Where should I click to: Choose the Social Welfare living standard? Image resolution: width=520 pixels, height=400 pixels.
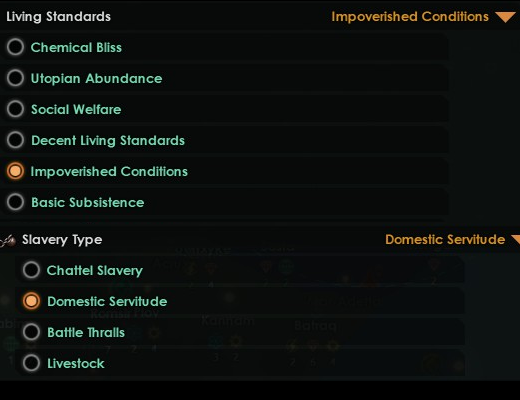pos(15,109)
